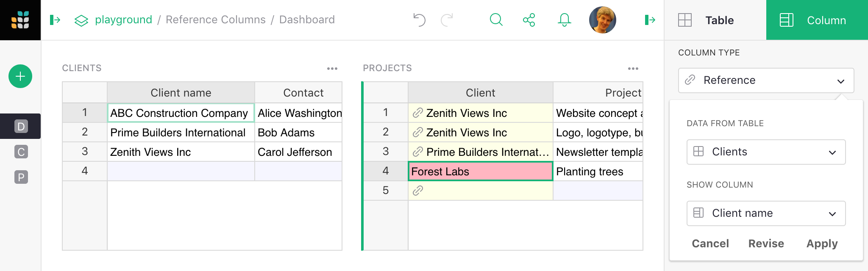This screenshot has height=271, width=868.
Task: Open the Projects table options ellipsis
Action: (x=633, y=68)
